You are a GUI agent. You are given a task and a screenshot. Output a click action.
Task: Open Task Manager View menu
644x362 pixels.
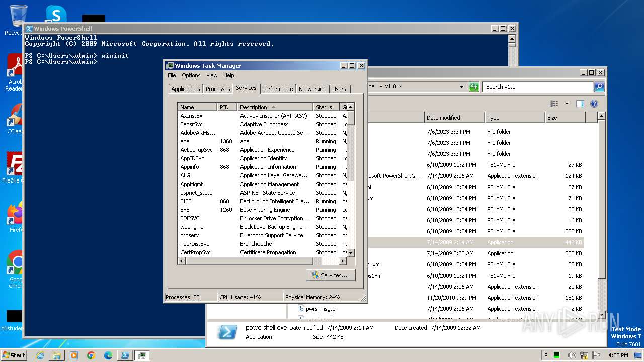click(x=212, y=75)
